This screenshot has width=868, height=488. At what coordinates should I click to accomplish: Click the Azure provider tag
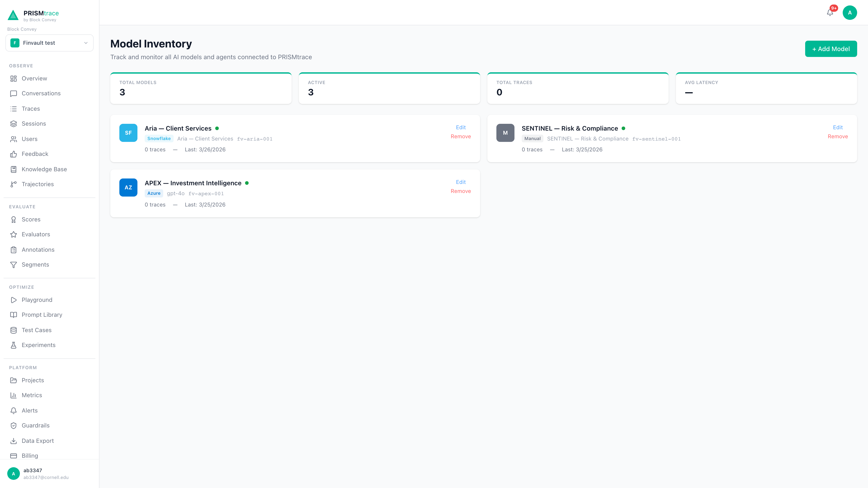[x=154, y=193]
